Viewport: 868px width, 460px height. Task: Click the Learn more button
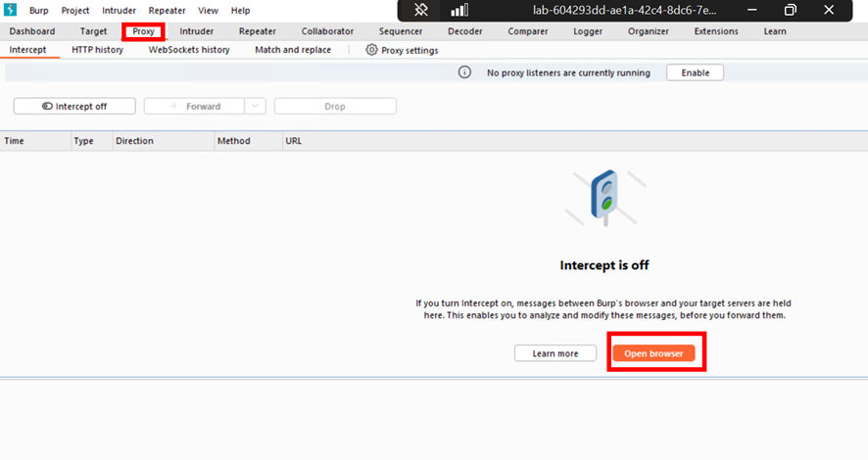pyautogui.click(x=555, y=353)
